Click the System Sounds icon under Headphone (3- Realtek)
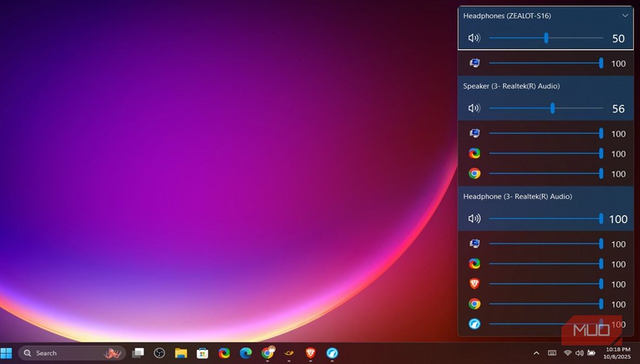The height and width of the screenshot is (364, 640). point(474,243)
